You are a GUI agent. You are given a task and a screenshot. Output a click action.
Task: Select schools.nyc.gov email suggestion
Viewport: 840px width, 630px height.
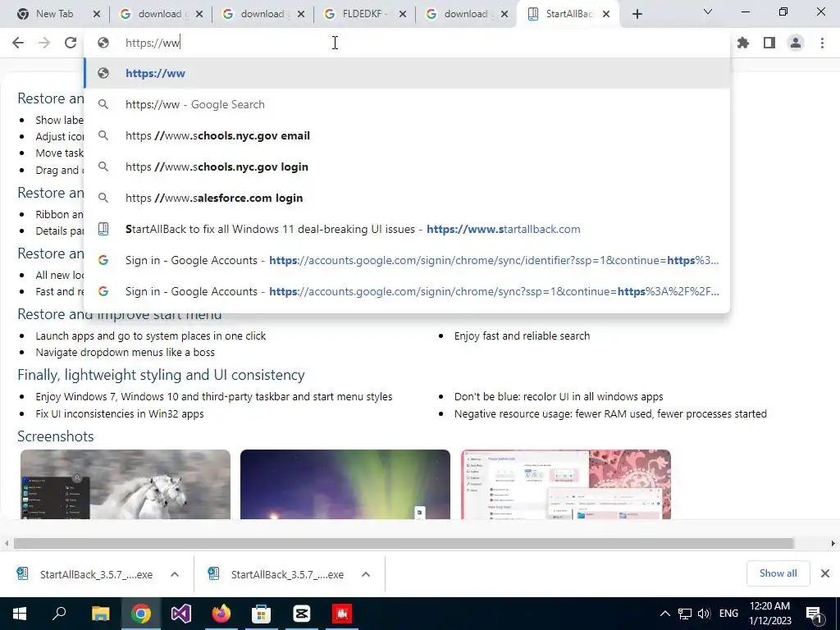coord(407,135)
